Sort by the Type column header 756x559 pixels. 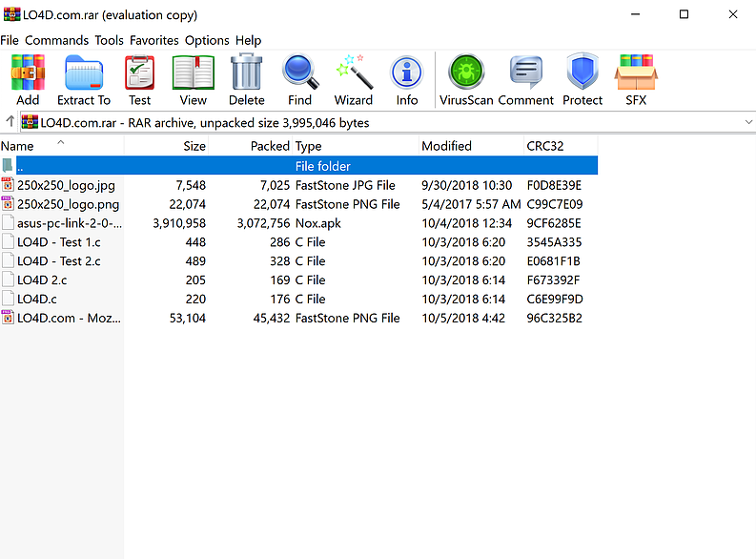pos(356,146)
